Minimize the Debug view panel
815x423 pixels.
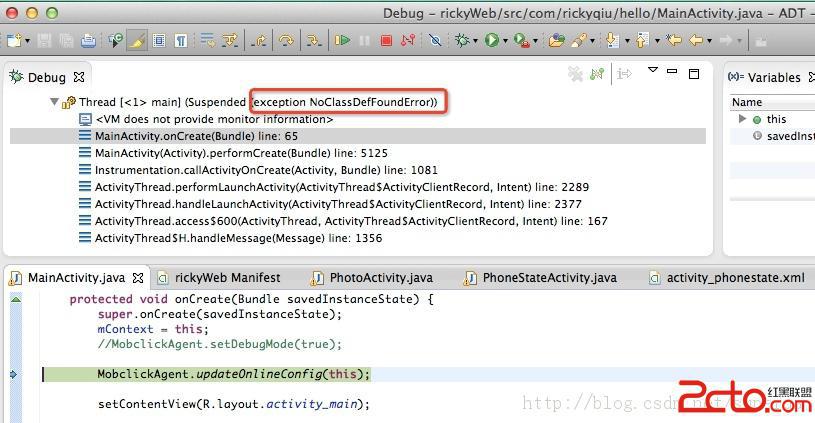pos(672,71)
